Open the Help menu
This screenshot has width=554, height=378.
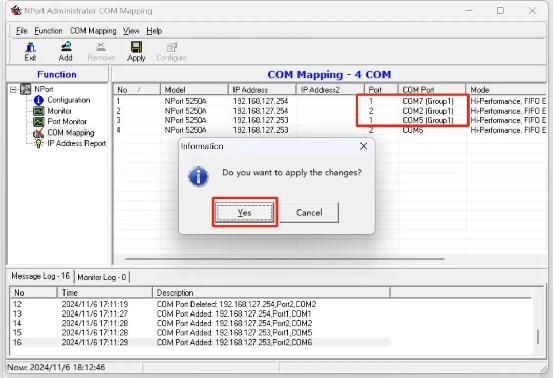coord(154,31)
